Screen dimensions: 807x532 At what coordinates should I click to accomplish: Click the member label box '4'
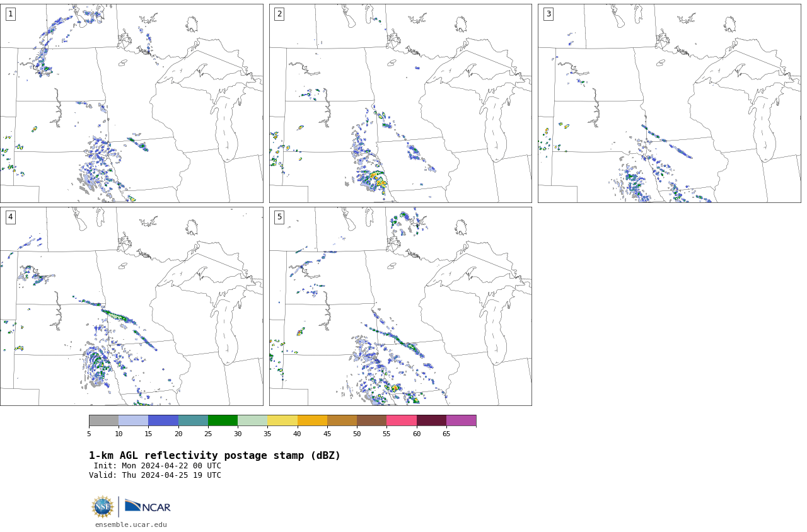pyautogui.click(x=11, y=217)
